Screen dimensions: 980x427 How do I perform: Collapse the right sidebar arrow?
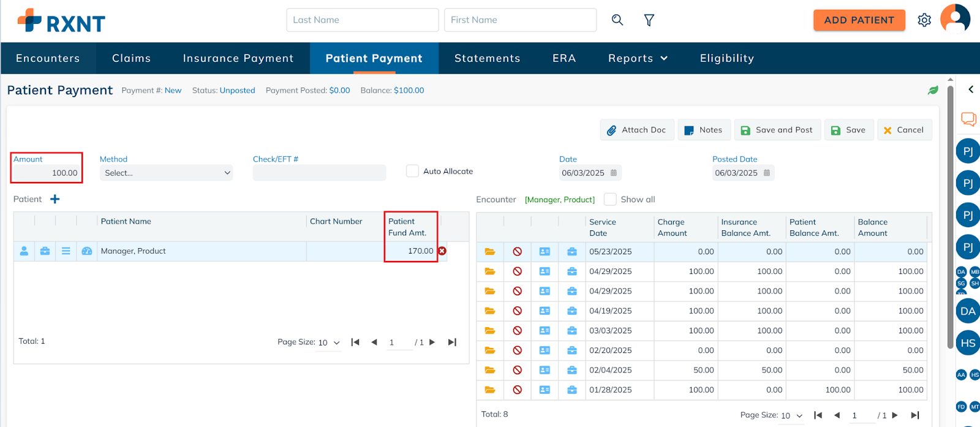tap(971, 89)
